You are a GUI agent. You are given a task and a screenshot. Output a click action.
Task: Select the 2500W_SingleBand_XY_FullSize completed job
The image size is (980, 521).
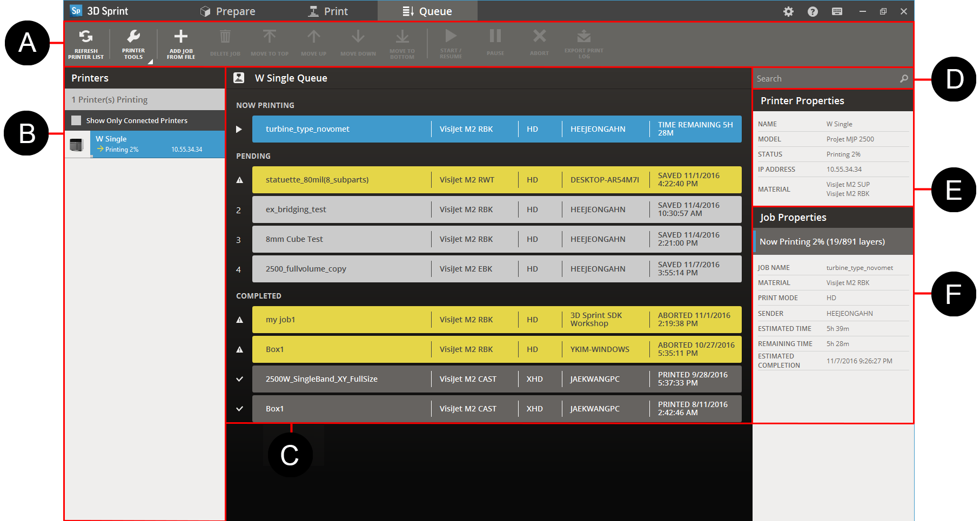[497, 379]
